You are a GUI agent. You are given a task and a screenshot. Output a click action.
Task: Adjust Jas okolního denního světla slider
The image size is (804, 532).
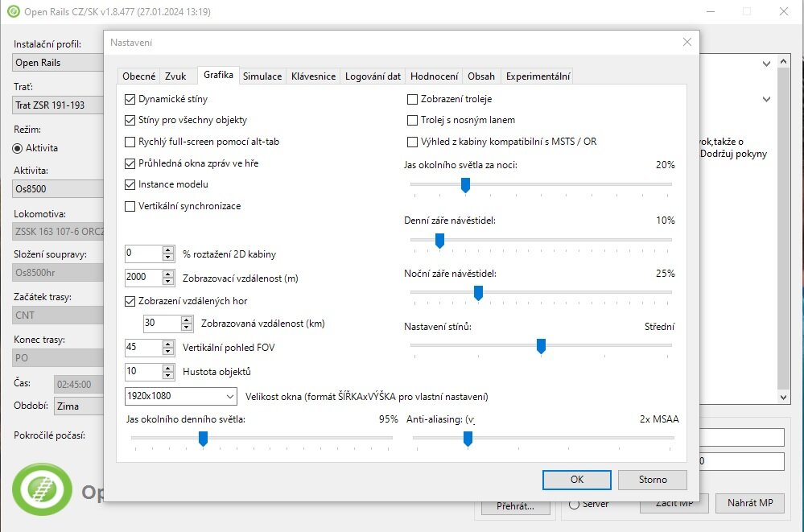[x=203, y=439]
